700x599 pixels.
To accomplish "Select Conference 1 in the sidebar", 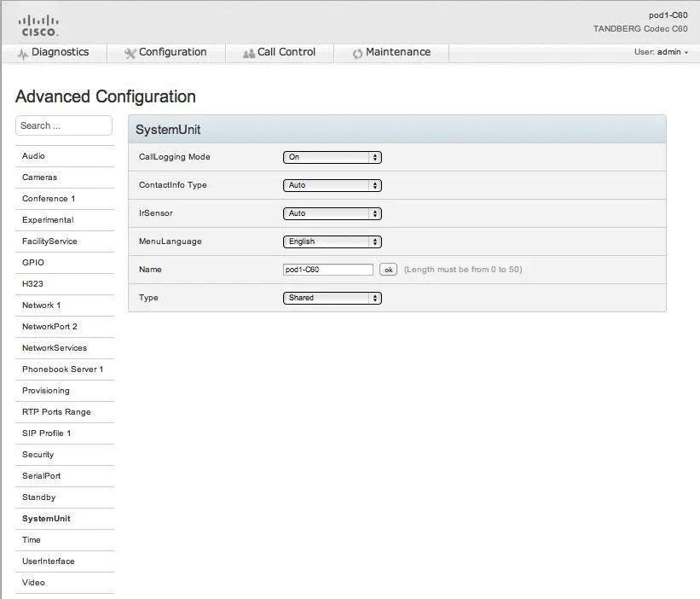I will coord(65,199).
